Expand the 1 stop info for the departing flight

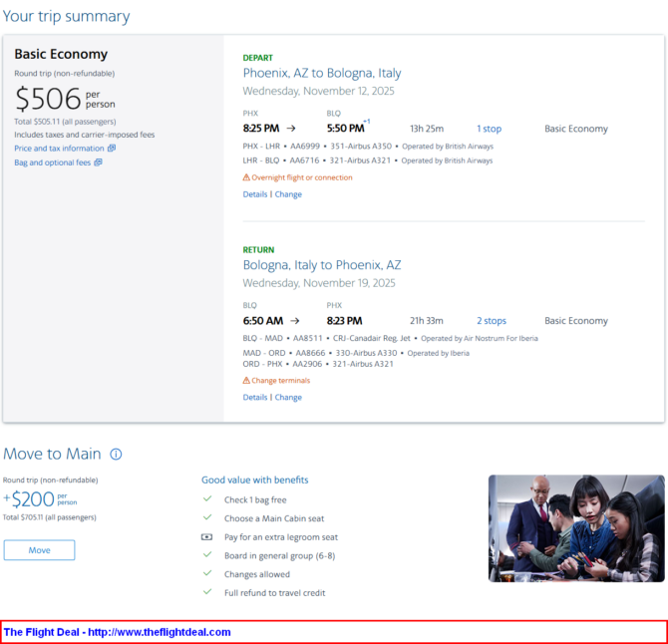[489, 129]
